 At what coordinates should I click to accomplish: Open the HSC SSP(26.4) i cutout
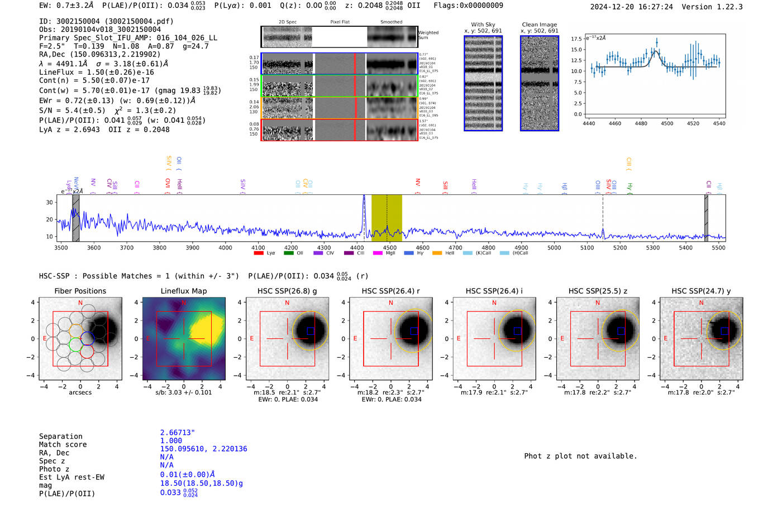coord(494,338)
